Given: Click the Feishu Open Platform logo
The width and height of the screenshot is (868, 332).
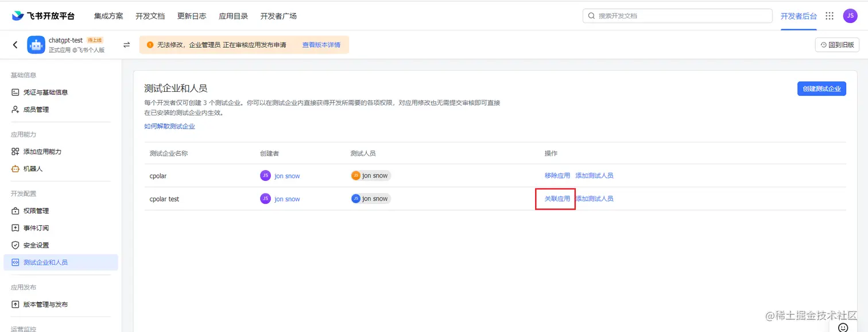Looking at the screenshot, I should [x=43, y=16].
